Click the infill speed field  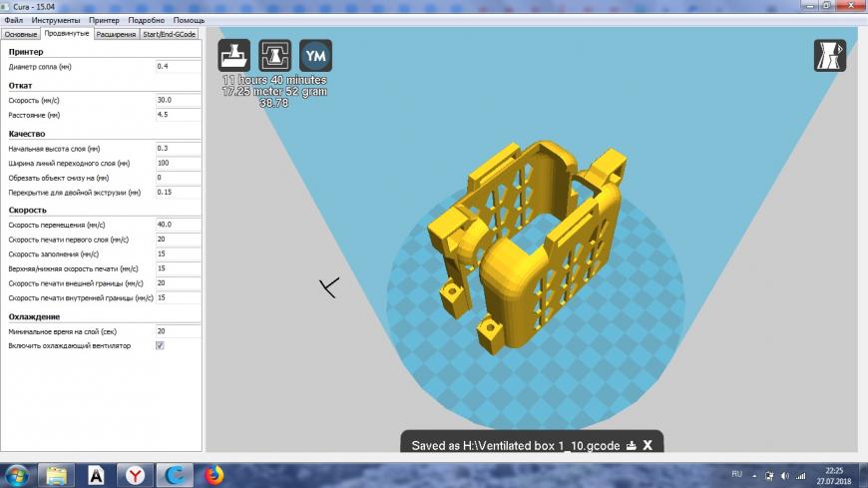[x=178, y=253]
